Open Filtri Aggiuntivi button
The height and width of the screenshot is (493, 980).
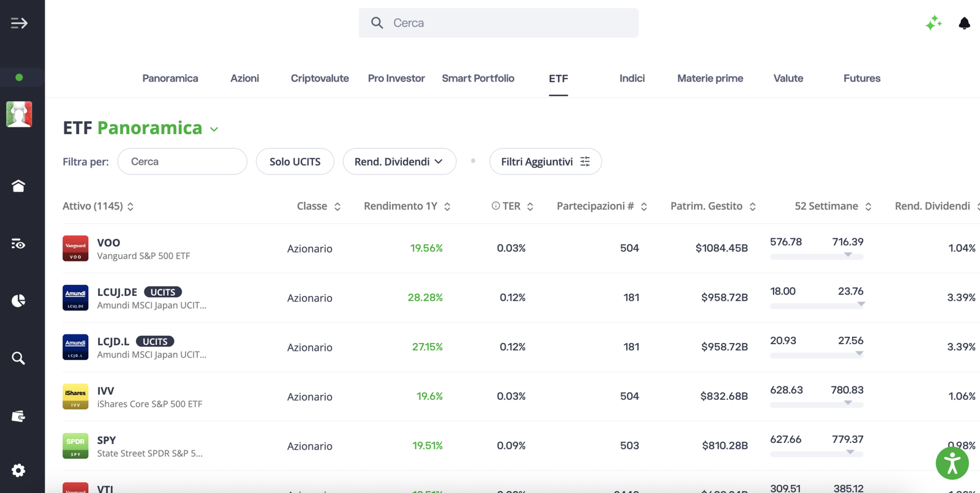click(x=545, y=162)
